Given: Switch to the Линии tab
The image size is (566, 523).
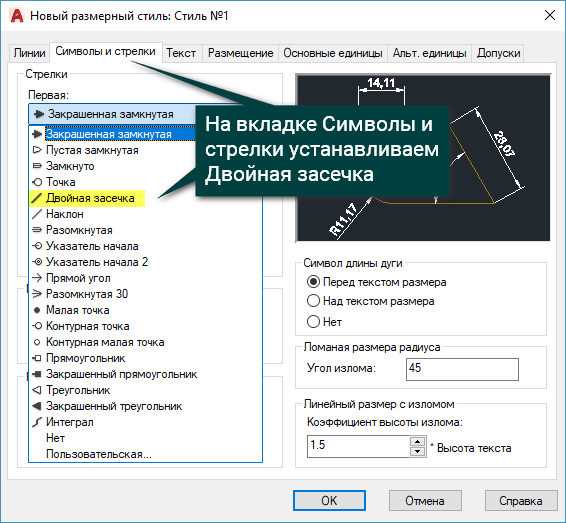Looking at the screenshot, I should tap(29, 53).
